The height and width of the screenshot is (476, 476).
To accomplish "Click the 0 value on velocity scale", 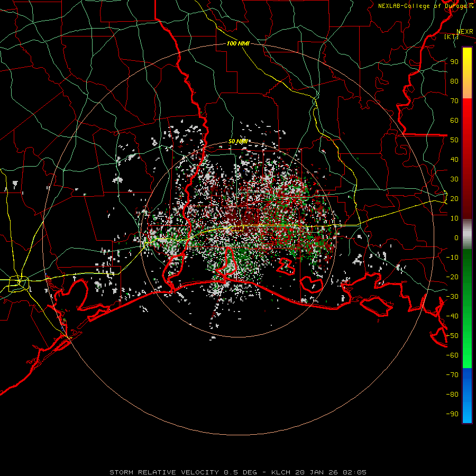I will click(456, 237).
